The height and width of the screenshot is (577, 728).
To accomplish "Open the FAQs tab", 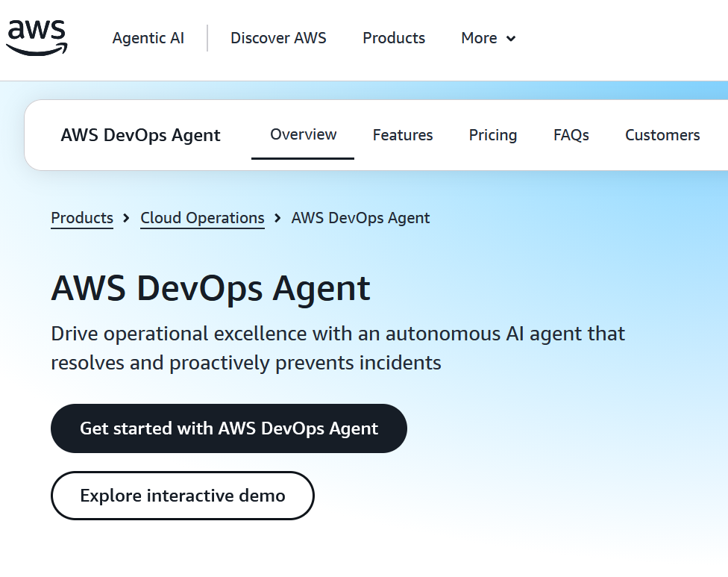I will [x=571, y=135].
